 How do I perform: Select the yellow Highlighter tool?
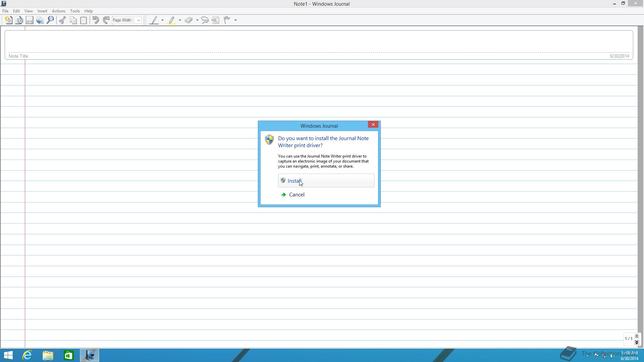click(172, 20)
